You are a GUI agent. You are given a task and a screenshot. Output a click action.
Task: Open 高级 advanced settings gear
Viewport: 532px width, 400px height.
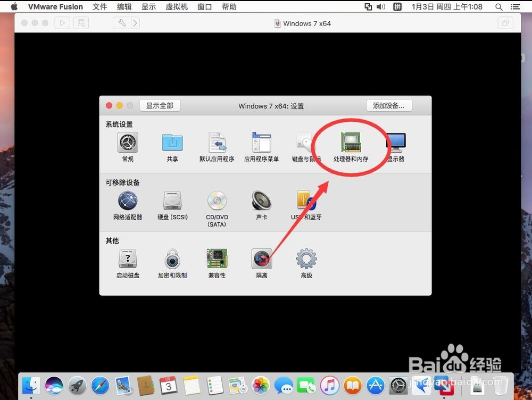pyautogui.click(x=306, y=259)
